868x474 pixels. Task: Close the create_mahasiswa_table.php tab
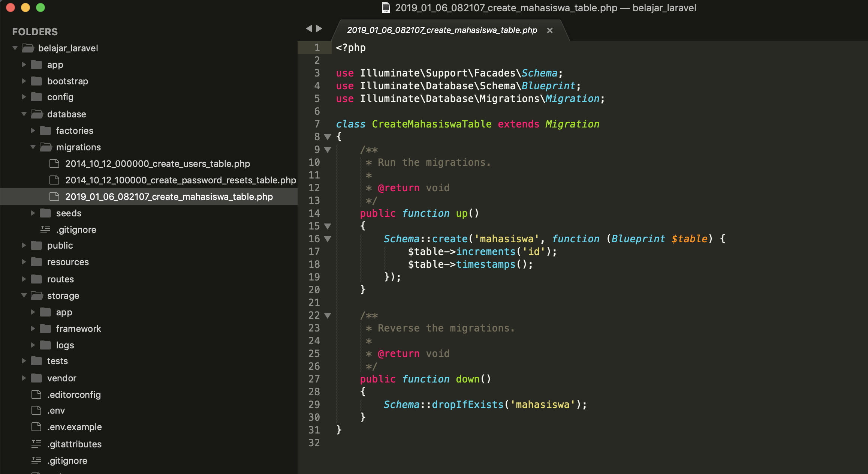click(x=550, y=30)
